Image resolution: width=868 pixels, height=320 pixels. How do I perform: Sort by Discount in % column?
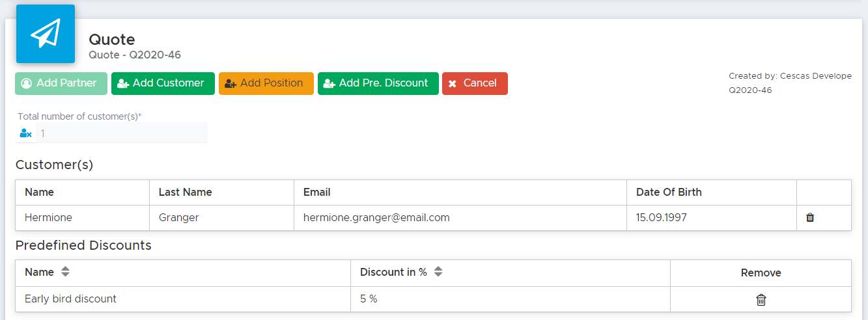438,273
